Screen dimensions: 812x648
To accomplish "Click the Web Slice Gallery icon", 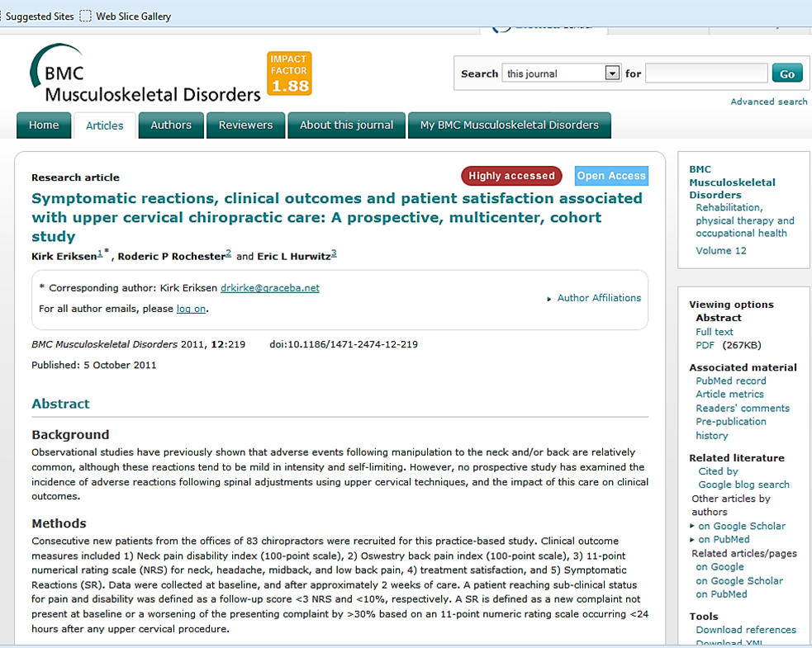I will click(x=85, y=16).
